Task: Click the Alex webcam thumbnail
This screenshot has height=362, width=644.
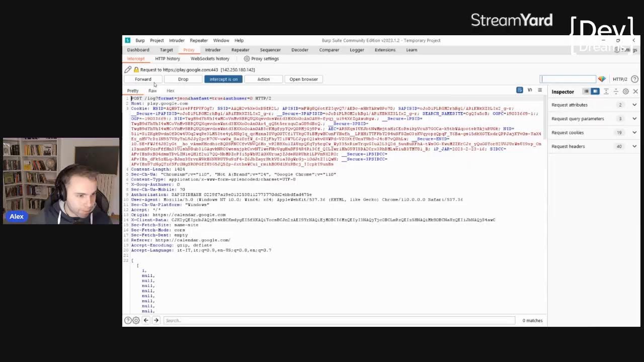Action: click(x=61, y=180)
